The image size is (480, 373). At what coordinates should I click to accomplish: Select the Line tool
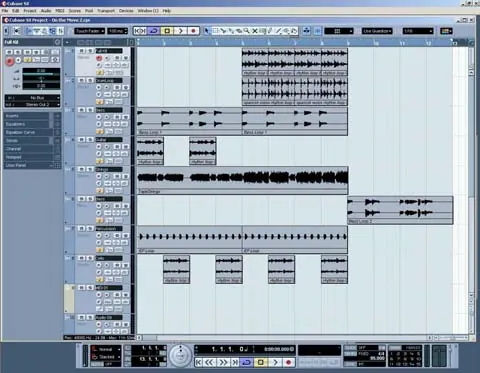point(278,31)
